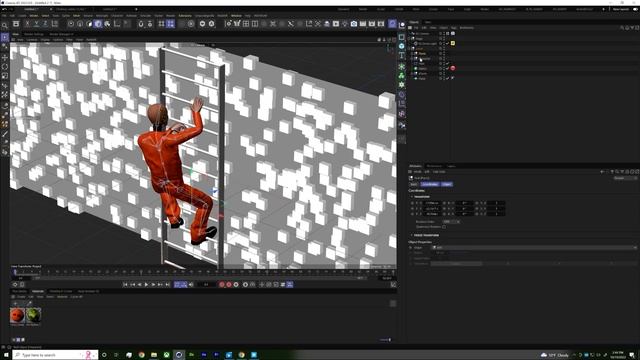Image resolution: width=640 pixels, height=360 pixels.
Task: Collapse the orange-named object's expander
Action: click(x=409, y=48)
